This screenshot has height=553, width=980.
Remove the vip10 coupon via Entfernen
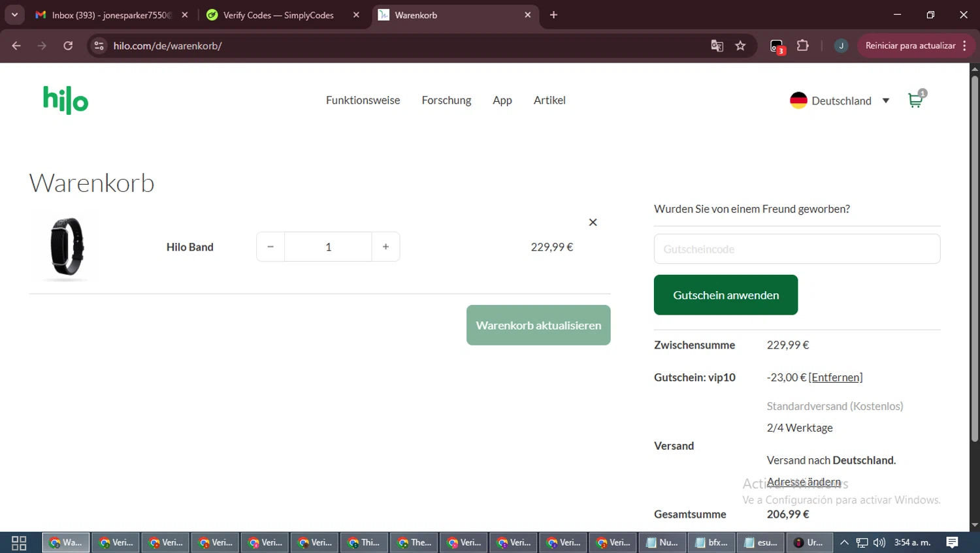836,377
